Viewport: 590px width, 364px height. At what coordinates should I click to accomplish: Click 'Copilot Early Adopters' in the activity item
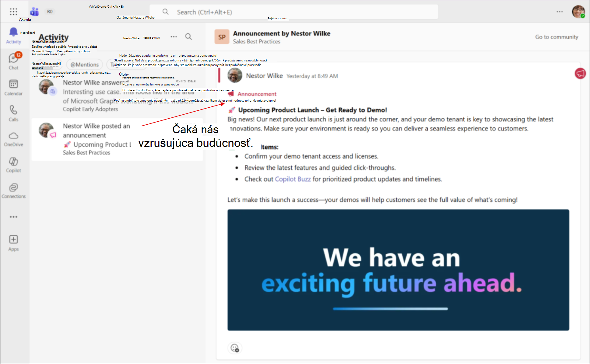pos(90,109)
